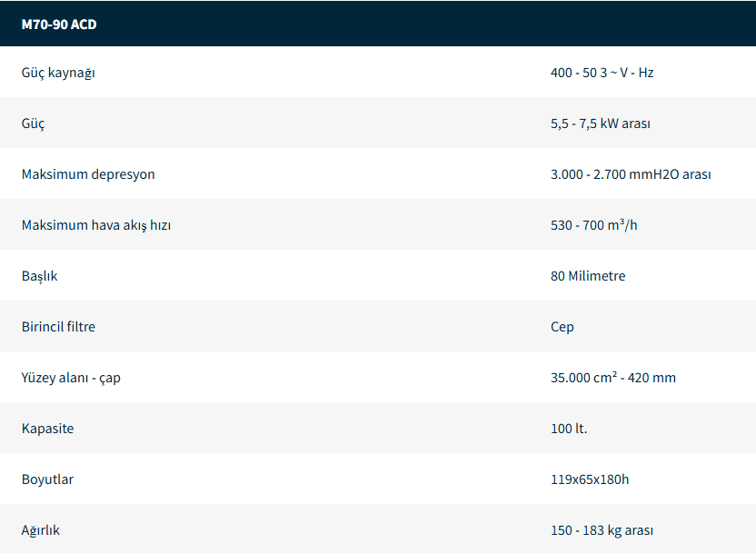
Task: Select the Güç label
Action: click(34, 123)
